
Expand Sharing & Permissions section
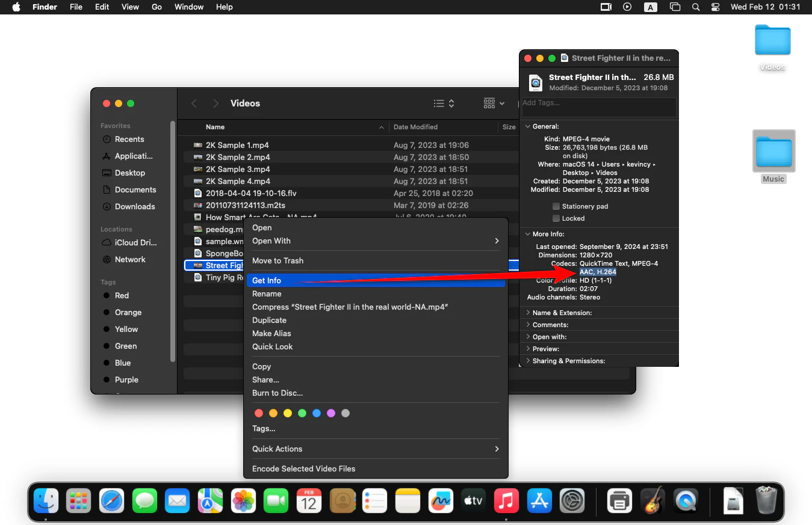[528, 361]
